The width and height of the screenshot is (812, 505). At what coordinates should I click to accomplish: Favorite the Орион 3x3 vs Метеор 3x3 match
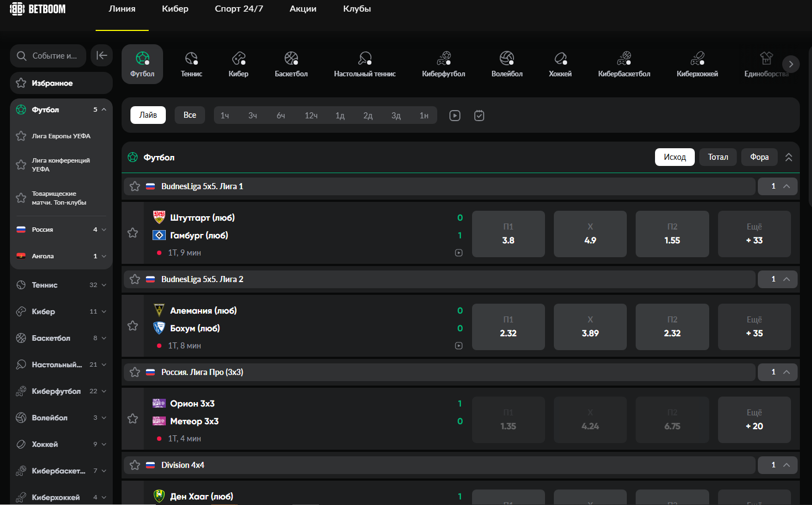point(133,419)
